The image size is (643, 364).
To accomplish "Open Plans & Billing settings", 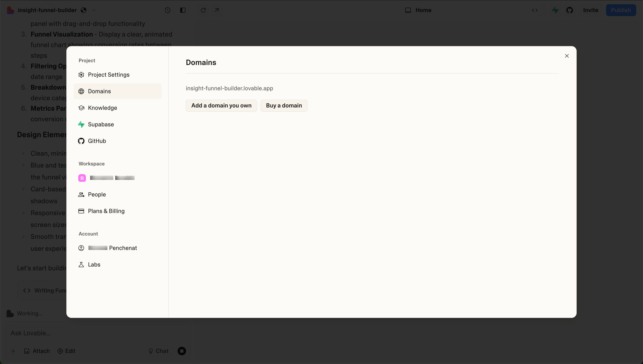I will (117, 211).
